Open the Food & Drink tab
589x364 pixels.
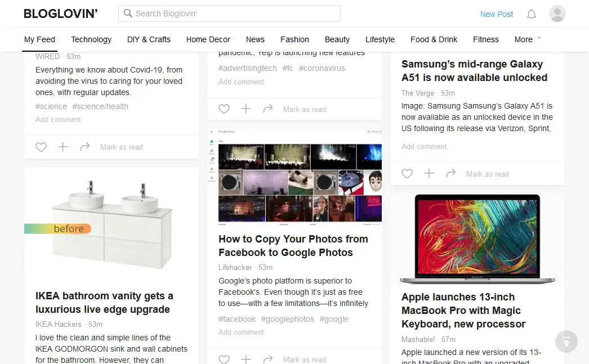pos(434,39)
